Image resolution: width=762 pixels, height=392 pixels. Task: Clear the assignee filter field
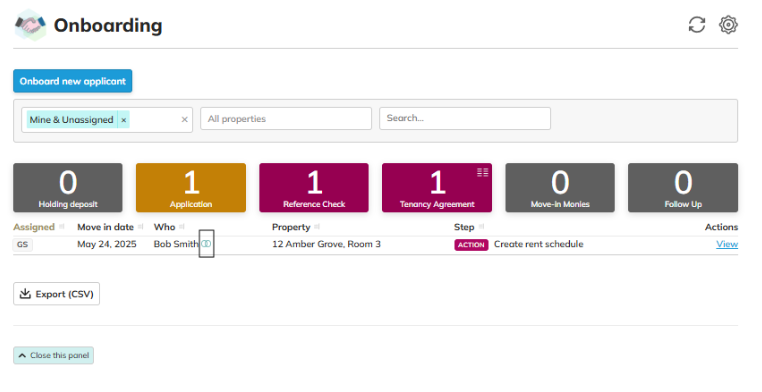pyautogui.click(x=185, y=119)
